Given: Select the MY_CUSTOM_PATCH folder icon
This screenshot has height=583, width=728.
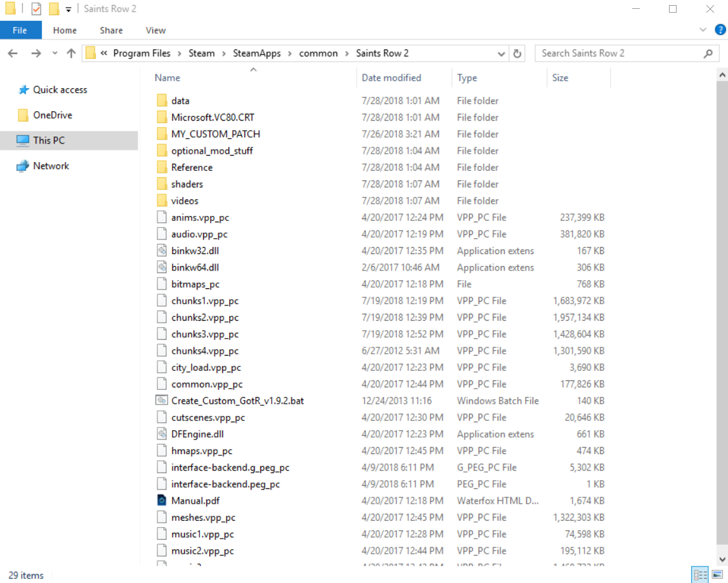Looking at the screenshot, I should click(x=162, y=134).
